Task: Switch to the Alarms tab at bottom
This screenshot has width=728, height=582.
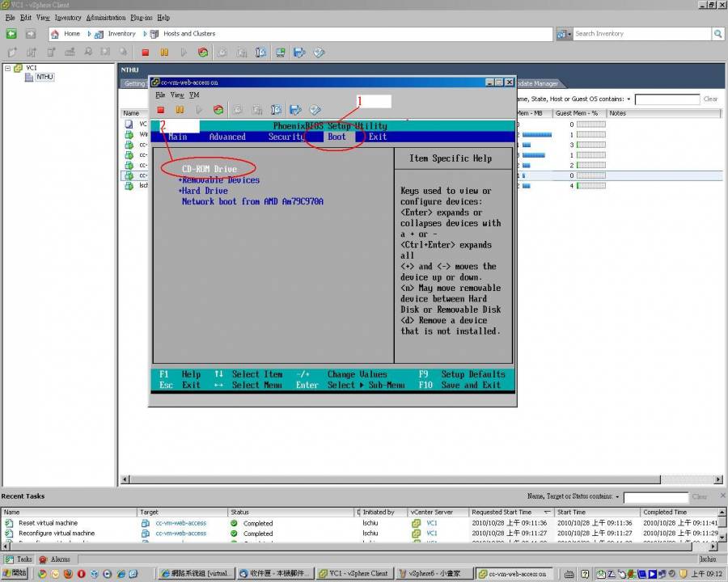Action: click(55, 559)
